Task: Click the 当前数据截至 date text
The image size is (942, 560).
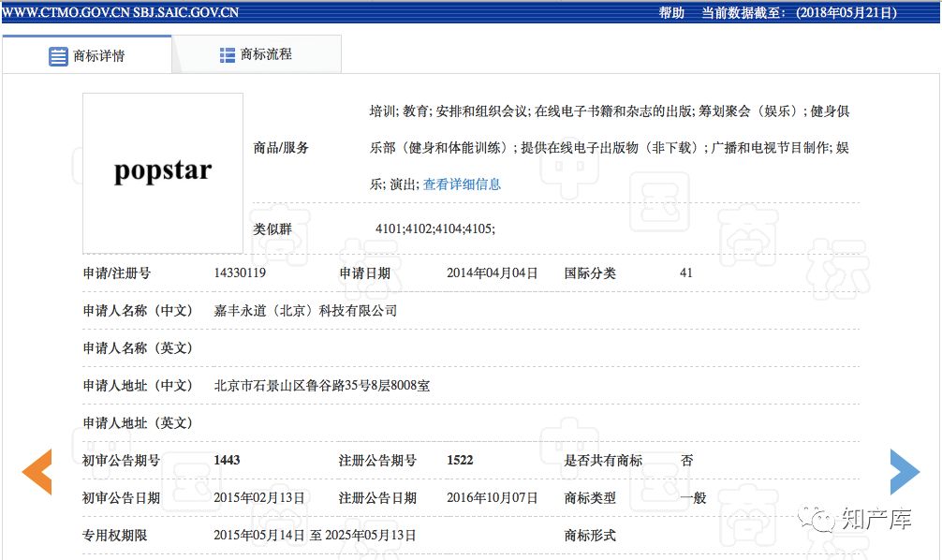Action: [799, 12]
